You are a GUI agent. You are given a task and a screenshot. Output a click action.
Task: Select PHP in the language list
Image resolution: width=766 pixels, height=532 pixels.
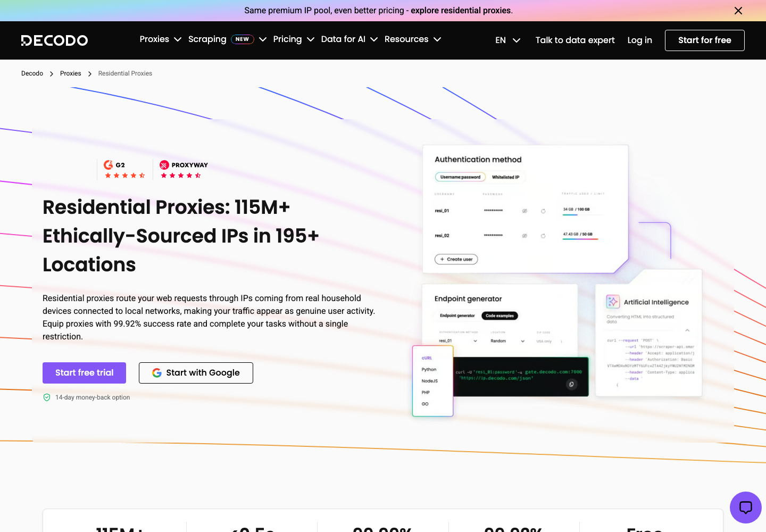click(x=426, y=393)
